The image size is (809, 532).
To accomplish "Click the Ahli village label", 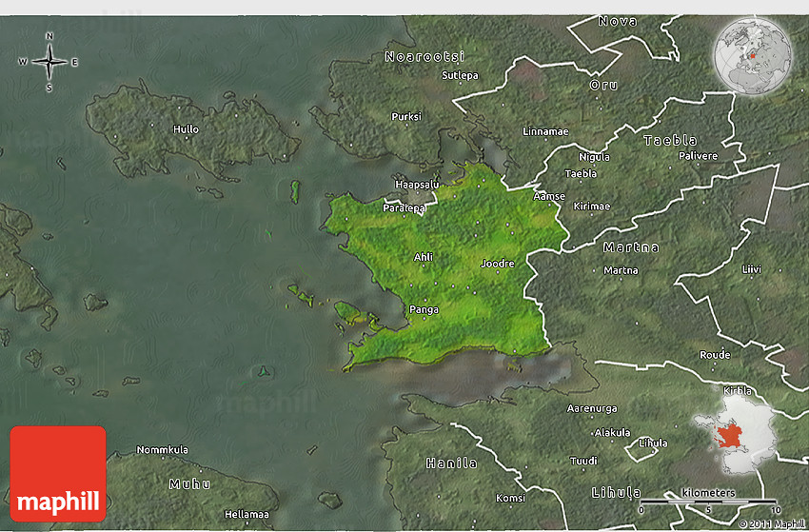I will [x=423, y=257].
